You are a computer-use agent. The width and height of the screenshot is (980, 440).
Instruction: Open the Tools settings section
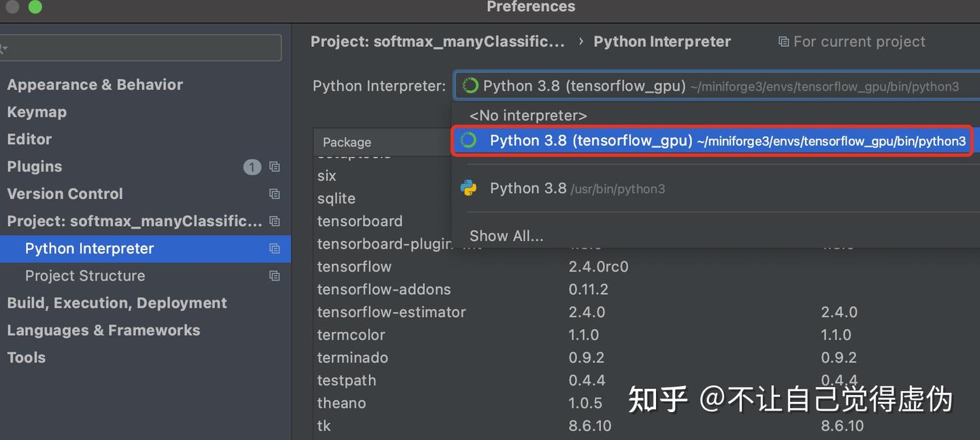point(26,357)
